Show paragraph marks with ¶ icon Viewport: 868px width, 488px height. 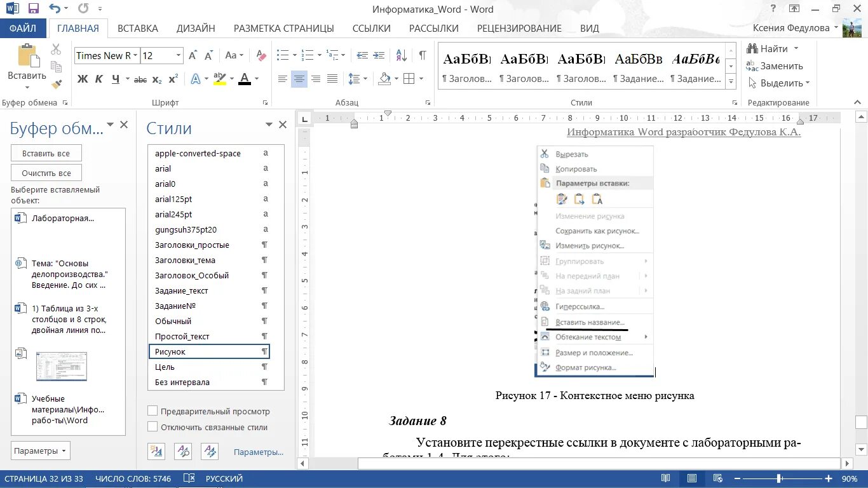[x=422, y=55]
